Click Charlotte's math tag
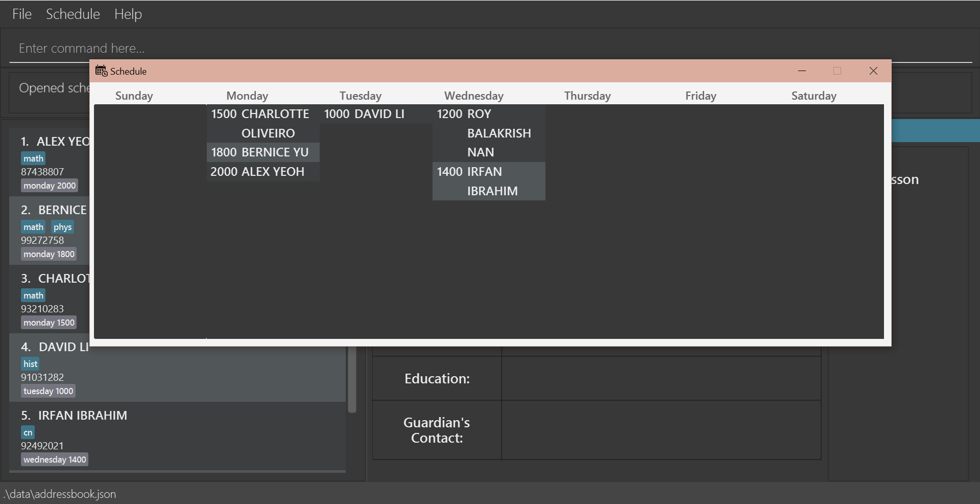Image resolution: width=980 pixels, height=504 pixels. pyautogui.click(x=33, y=295)
